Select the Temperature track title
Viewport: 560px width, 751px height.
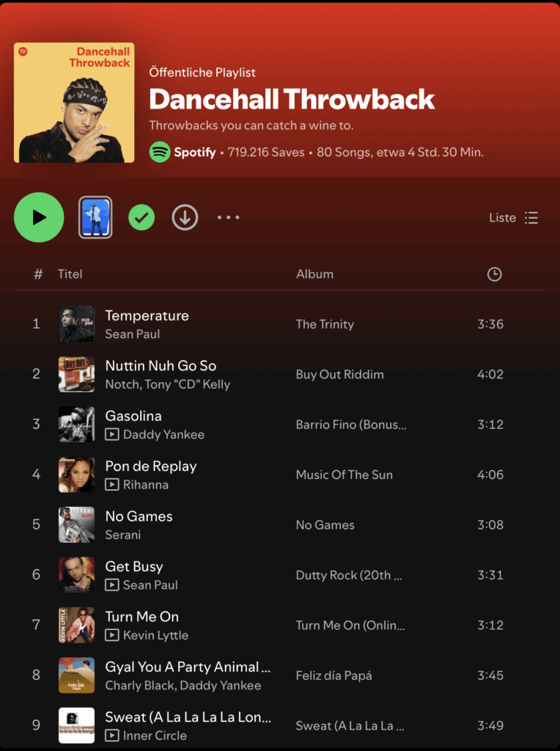[x=147, y=315]
